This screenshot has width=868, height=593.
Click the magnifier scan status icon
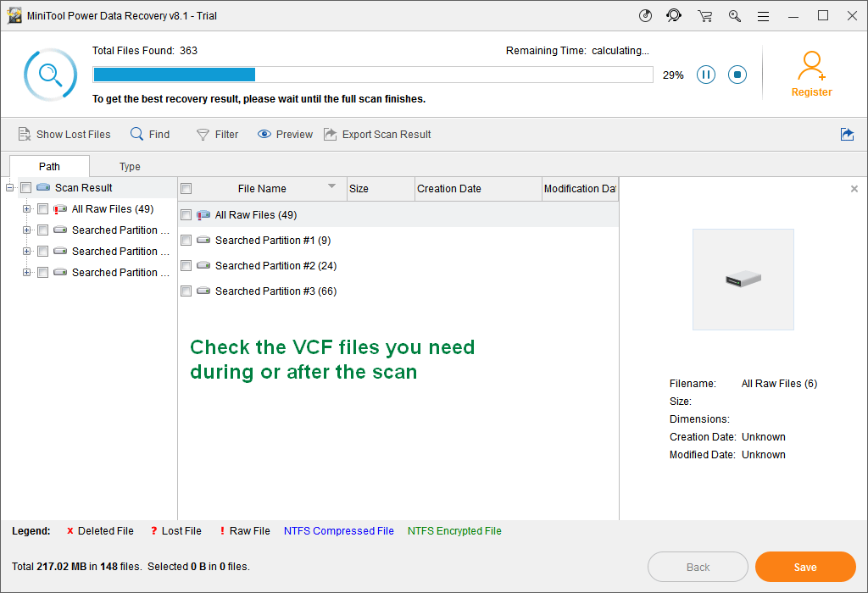click(x=50, y=75)
